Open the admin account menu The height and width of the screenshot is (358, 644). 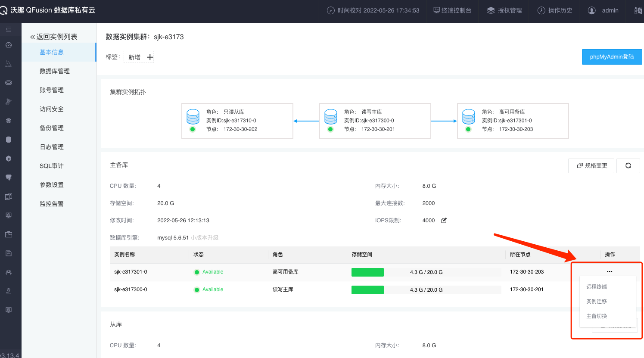click(x=604, y=10)
